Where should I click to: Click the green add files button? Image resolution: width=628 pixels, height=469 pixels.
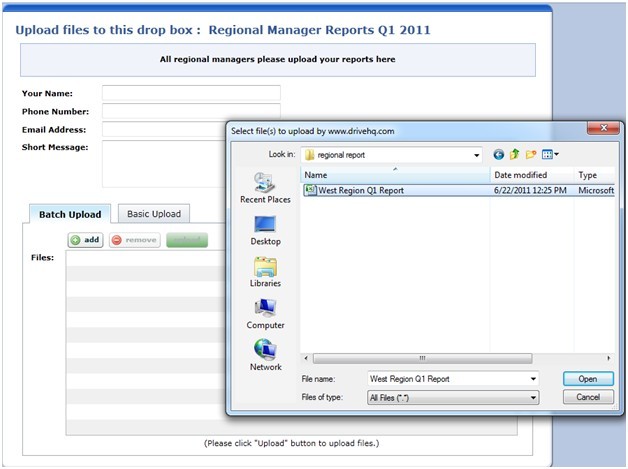click(86, 240)
